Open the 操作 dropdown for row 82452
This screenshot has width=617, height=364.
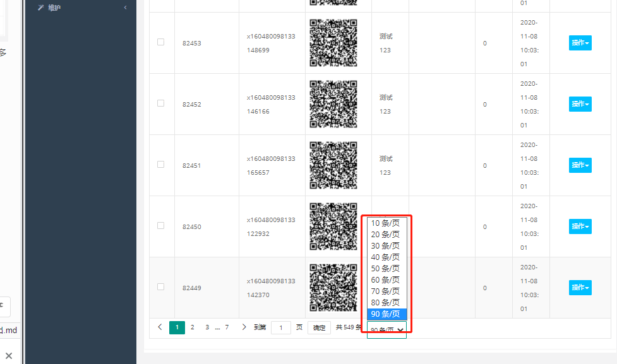pyautogui.click(x=580, y=104)
